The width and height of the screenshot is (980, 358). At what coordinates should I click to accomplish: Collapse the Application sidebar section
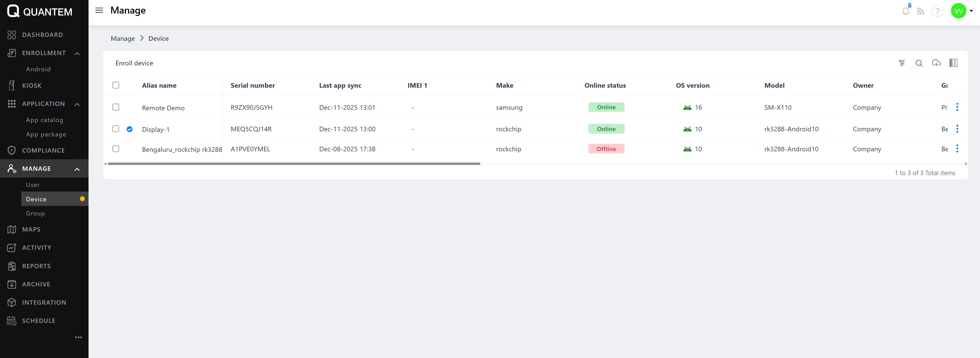click(77, 104)
